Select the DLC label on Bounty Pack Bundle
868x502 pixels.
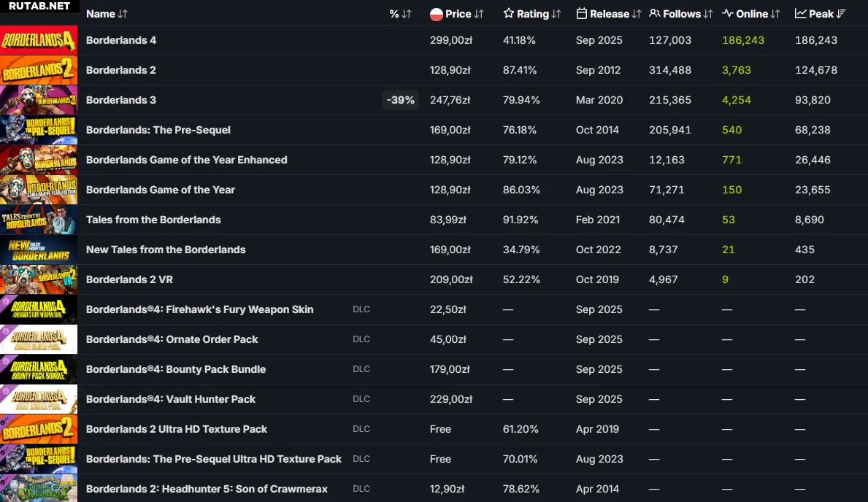[361, 369]
